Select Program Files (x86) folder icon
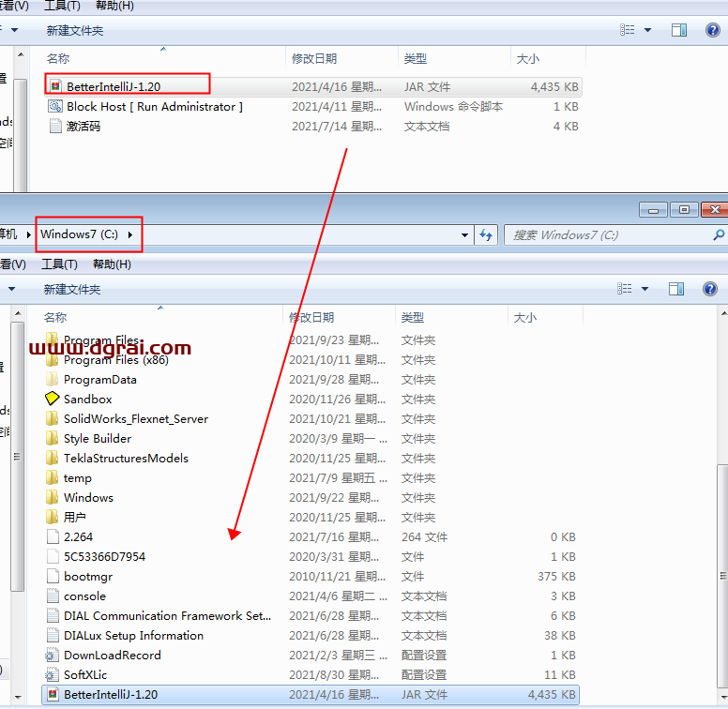728x709 pixels. point(52,359)
